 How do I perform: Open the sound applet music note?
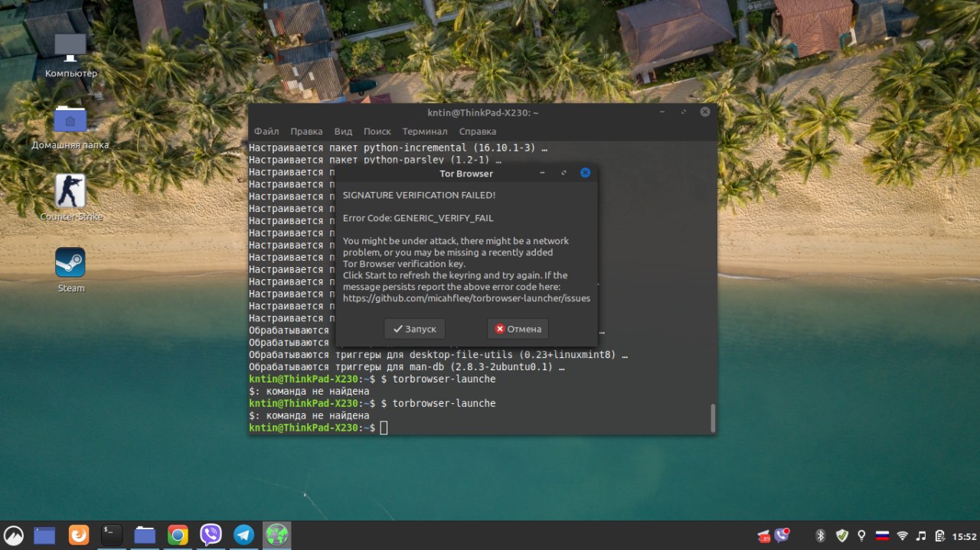921,535
